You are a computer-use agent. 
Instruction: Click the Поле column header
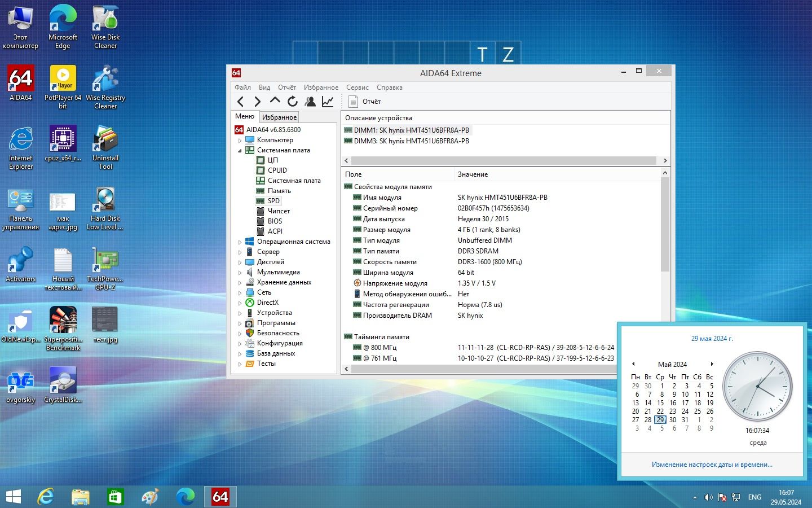398,174
